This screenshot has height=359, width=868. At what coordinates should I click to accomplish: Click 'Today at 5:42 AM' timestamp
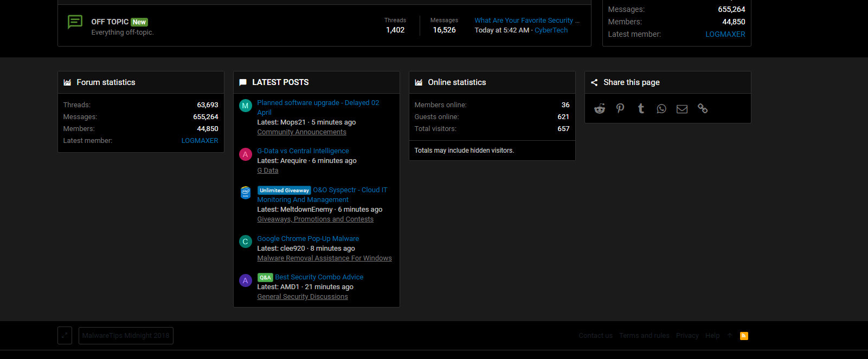pos(501,30)
